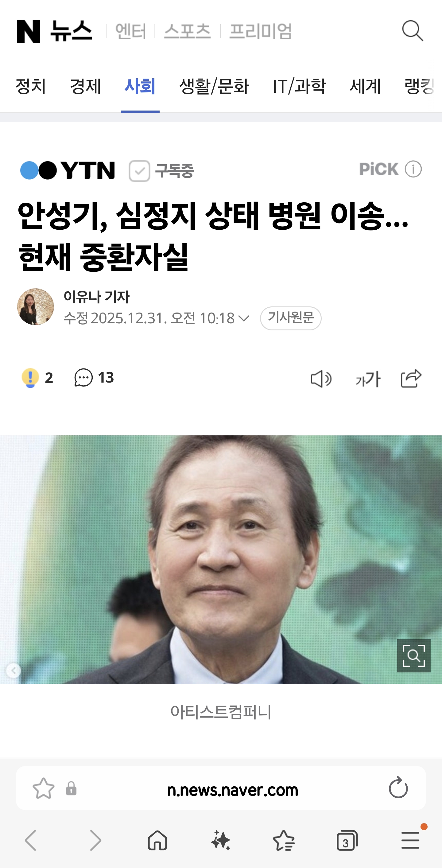442x868 pixels.
Task: Enlarge the photo with zoom icon
Action: click(x=414, y=656)
